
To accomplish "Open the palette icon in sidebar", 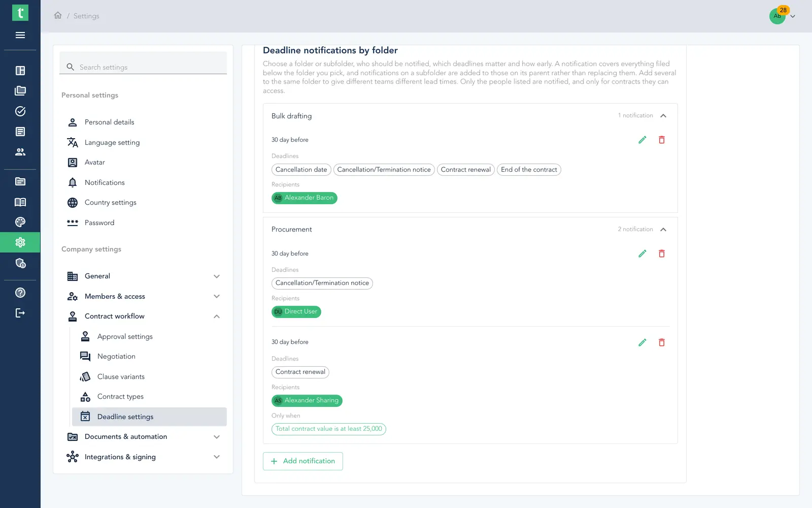I will click(x=20, y=222).
